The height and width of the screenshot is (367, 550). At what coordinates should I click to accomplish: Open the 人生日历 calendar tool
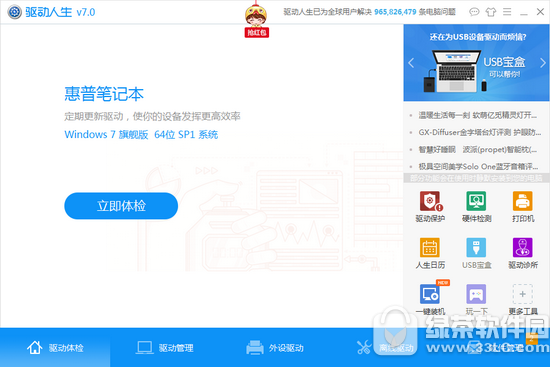pos(430,253)
